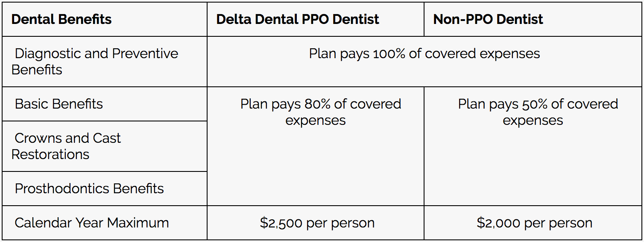
Task: Click the "Calendar Year Maximum" row label
Action: [x=92, y=223]
